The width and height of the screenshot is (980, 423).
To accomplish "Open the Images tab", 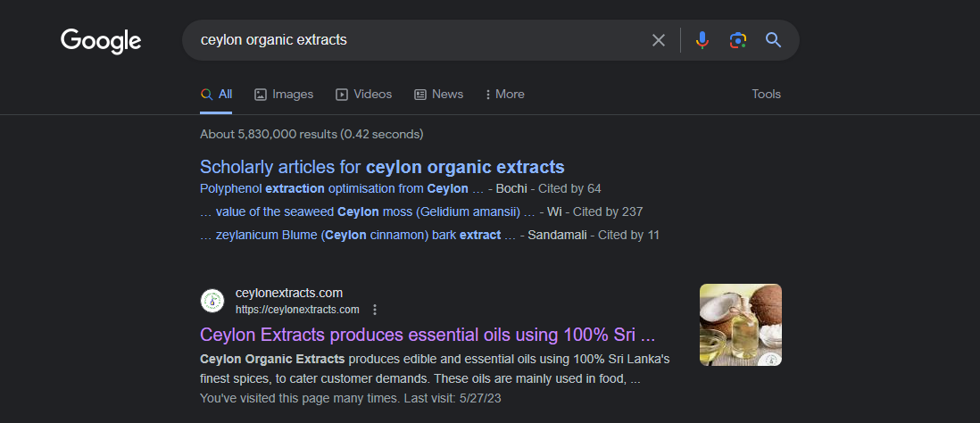I will (284, 95).
